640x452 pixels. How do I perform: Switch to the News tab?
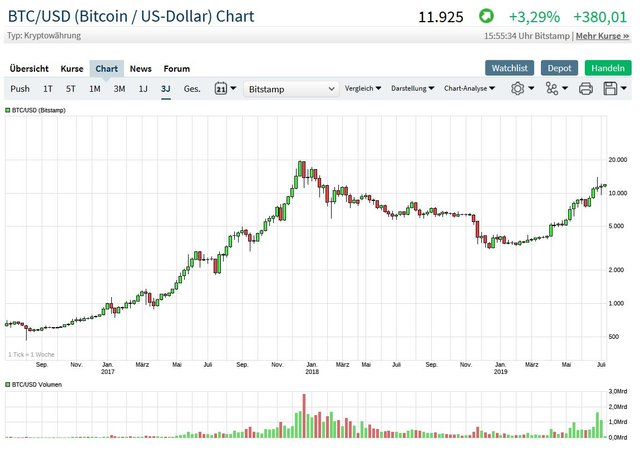pyautogui.click(x=141, y=69)
